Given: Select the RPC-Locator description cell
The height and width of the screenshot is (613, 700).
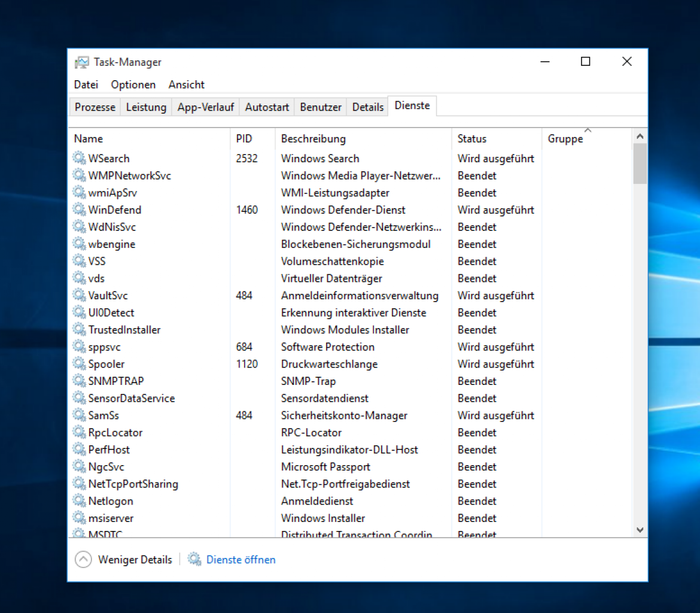Looking at the screenshot, I should tap(311, 432).
